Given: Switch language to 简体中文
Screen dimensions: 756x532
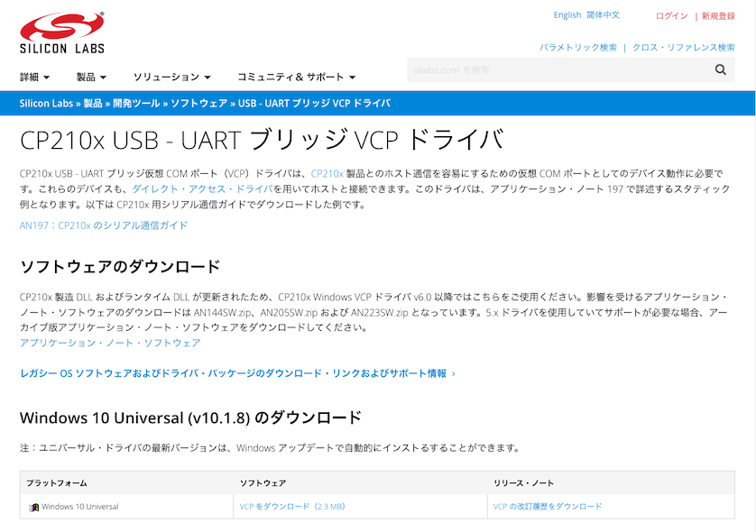Looking at the screenshot, I should (603, 15).
